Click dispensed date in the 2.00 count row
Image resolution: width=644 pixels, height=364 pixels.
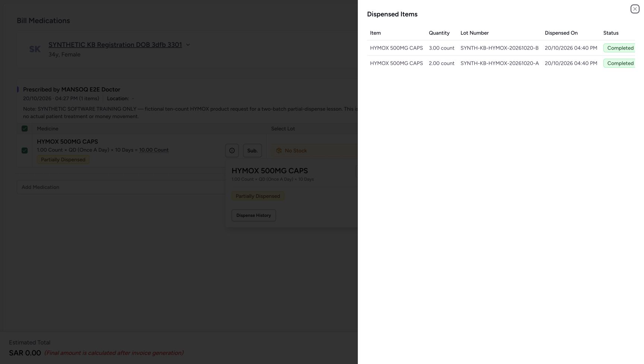tap(571, 63)
